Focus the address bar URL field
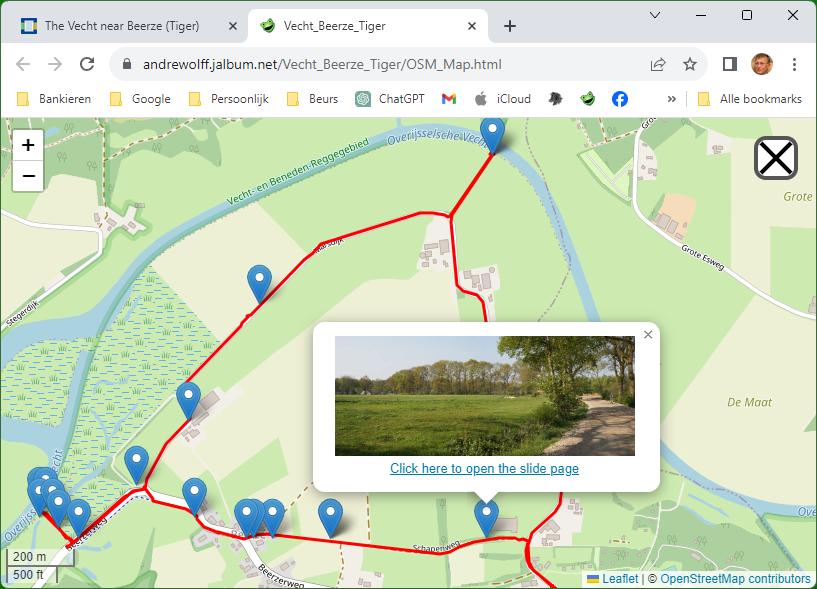The image size is (817, 589). 380,64
